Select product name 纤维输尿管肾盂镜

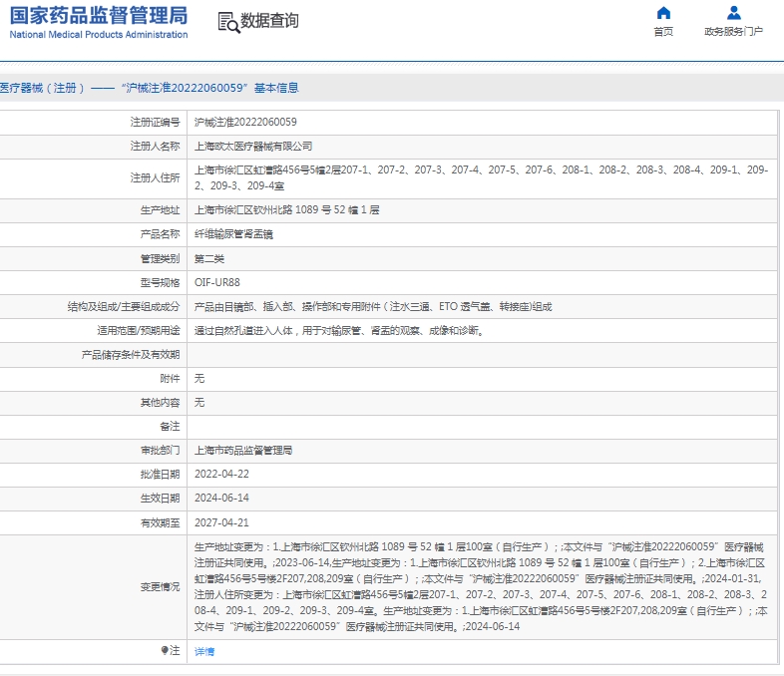tap(233, 234)
